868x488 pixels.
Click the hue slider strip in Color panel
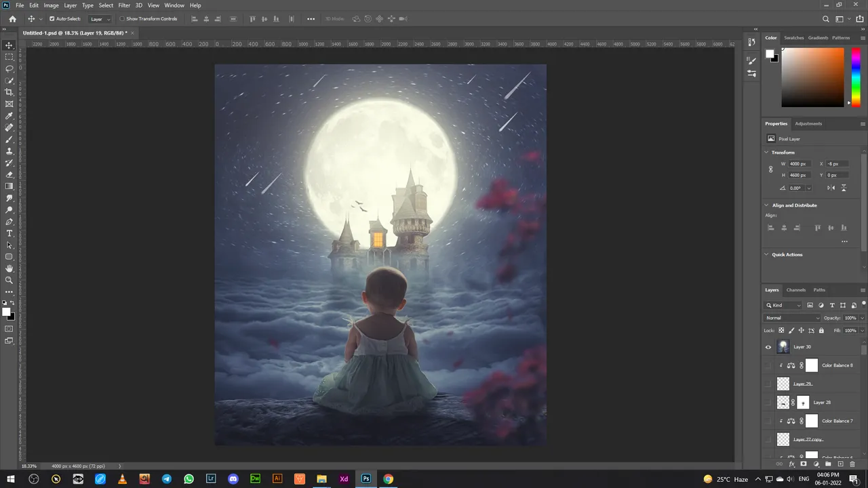856,77
